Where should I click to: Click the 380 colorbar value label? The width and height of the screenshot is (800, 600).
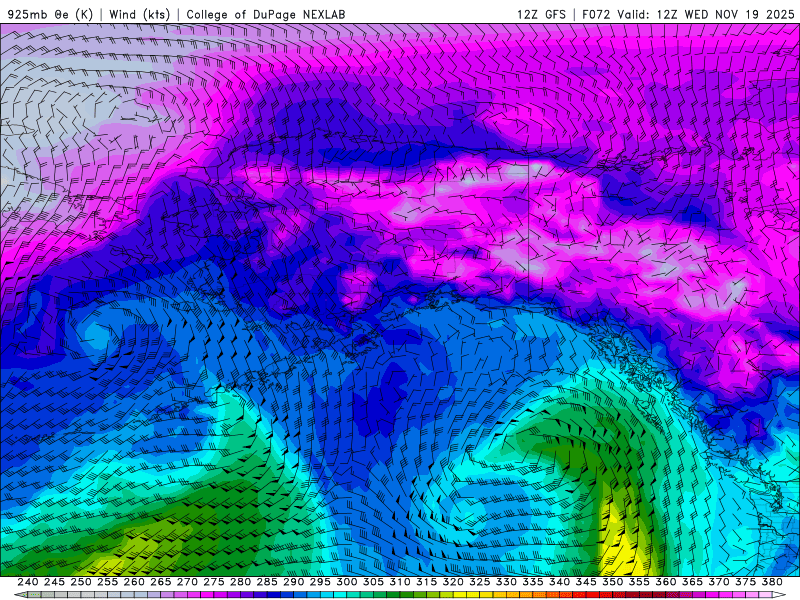pyautogui.click(x=772, y=582)
